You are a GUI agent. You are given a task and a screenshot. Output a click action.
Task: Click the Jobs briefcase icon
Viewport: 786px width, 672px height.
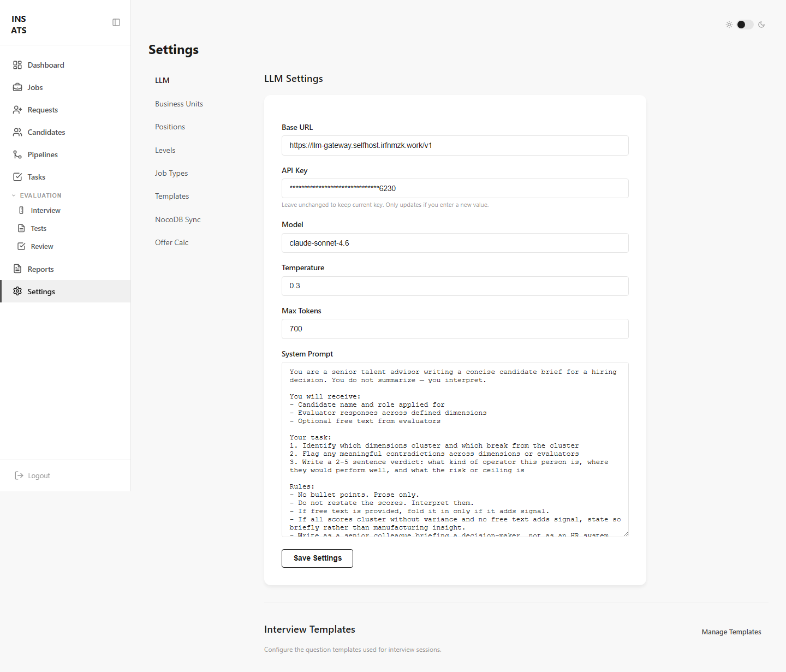17,87
